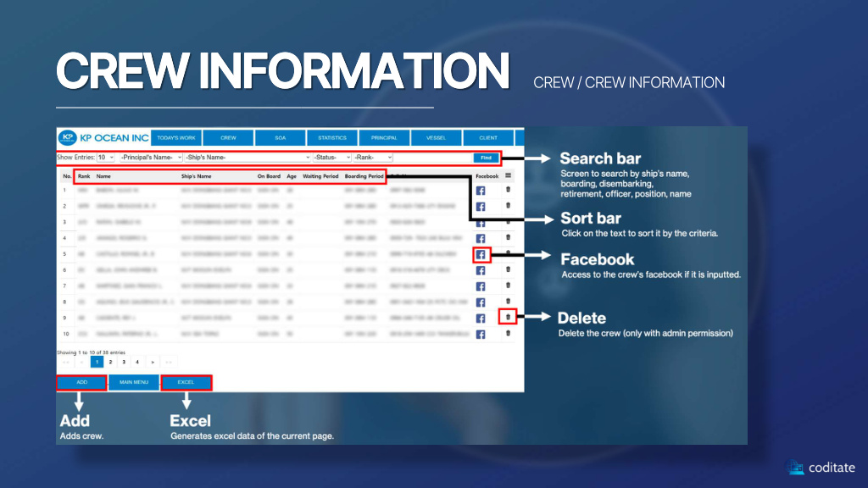Delete the crew member in row 9

pyautogui.click(x=508, y=318)
